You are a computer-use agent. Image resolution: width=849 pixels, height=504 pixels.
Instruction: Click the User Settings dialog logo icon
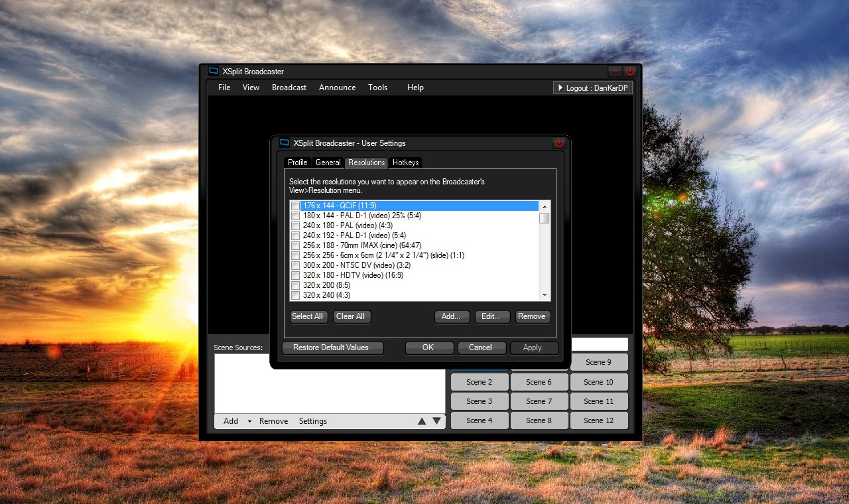pyautogui.click(x=285, y=143)
